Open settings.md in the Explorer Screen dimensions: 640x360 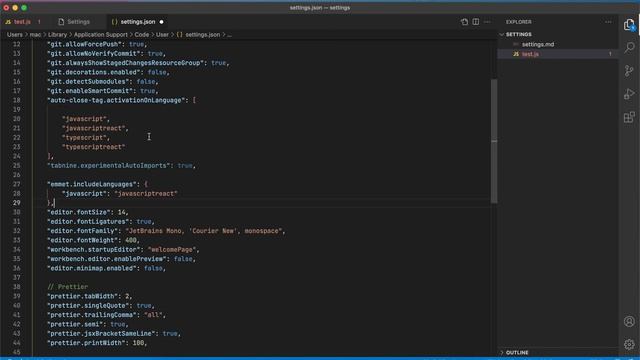(538, 44)
